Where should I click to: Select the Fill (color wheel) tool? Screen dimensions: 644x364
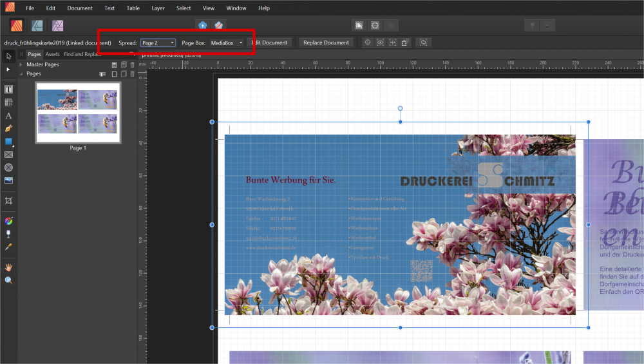click(8, 221)
